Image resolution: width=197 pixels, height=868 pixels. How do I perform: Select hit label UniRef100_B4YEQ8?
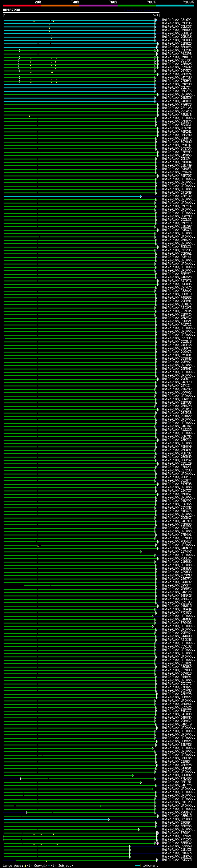176,484
